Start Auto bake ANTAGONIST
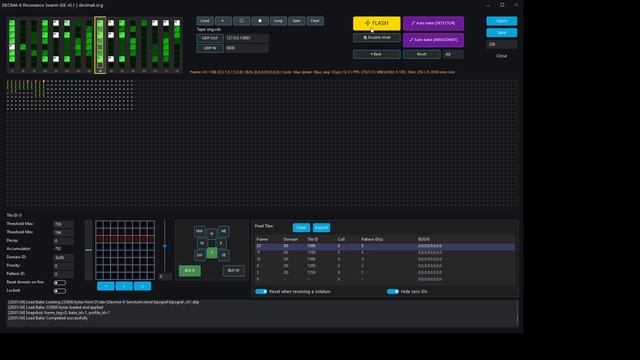Screen dimensions: 640x360 (433, 40)
